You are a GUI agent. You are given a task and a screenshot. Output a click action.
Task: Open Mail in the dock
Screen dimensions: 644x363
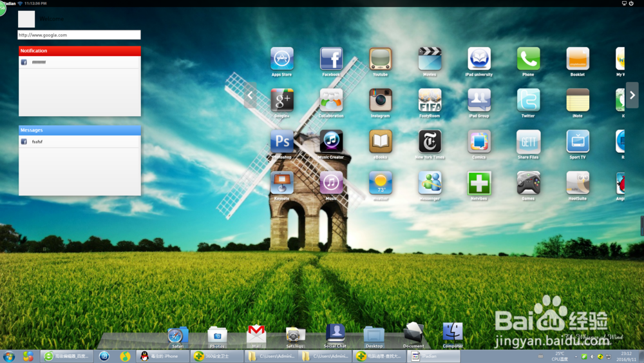pos(256,334)
